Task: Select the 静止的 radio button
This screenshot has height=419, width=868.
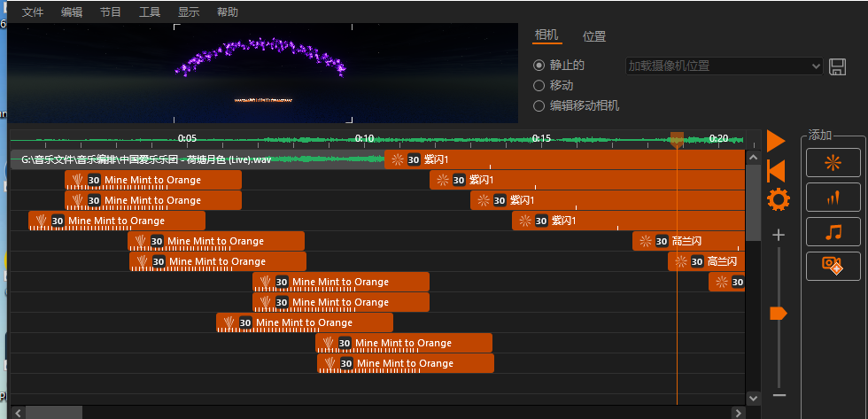Action: point(539,66)
